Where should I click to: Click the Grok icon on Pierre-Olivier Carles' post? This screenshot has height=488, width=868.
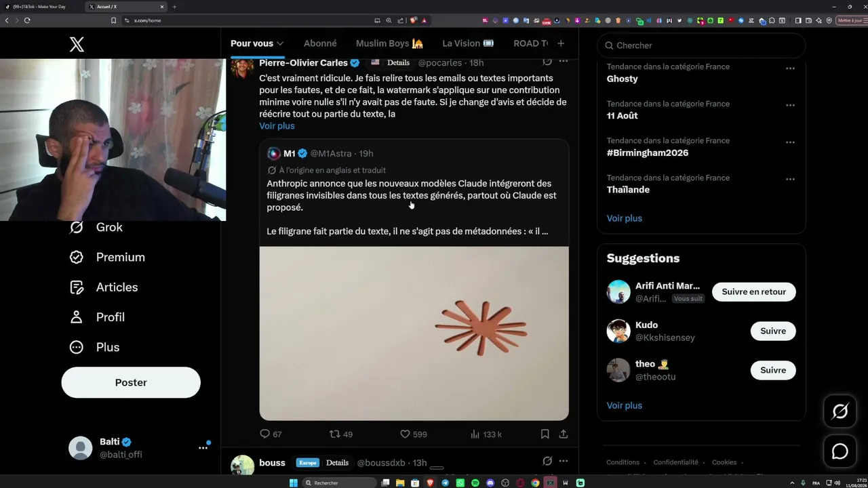coord(547,62)
